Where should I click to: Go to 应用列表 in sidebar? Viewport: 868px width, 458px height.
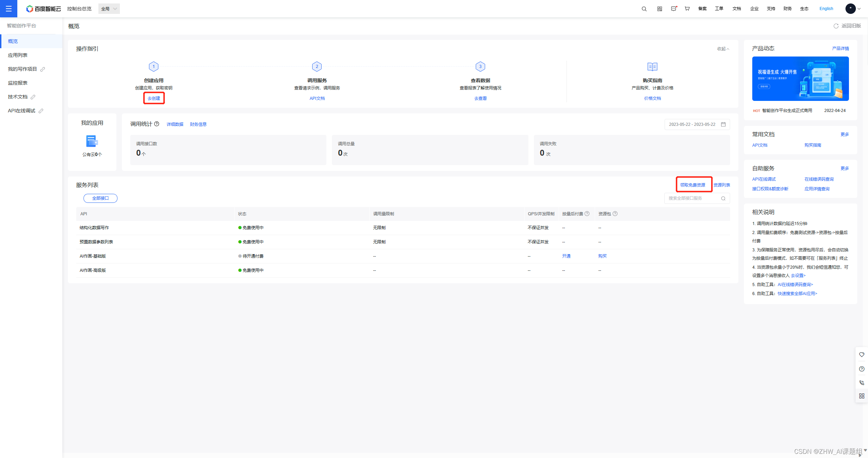pyautogui.click(x=18, y=55)
